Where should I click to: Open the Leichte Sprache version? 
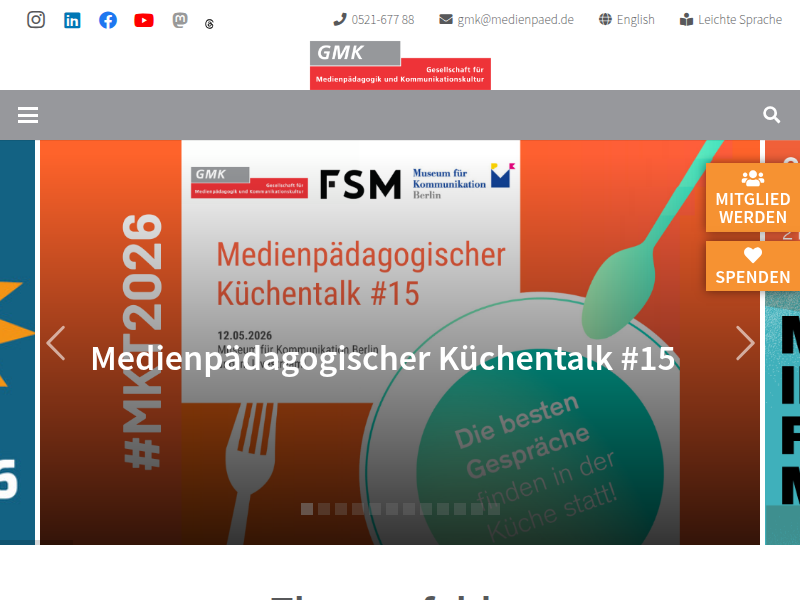click(731, 20)
